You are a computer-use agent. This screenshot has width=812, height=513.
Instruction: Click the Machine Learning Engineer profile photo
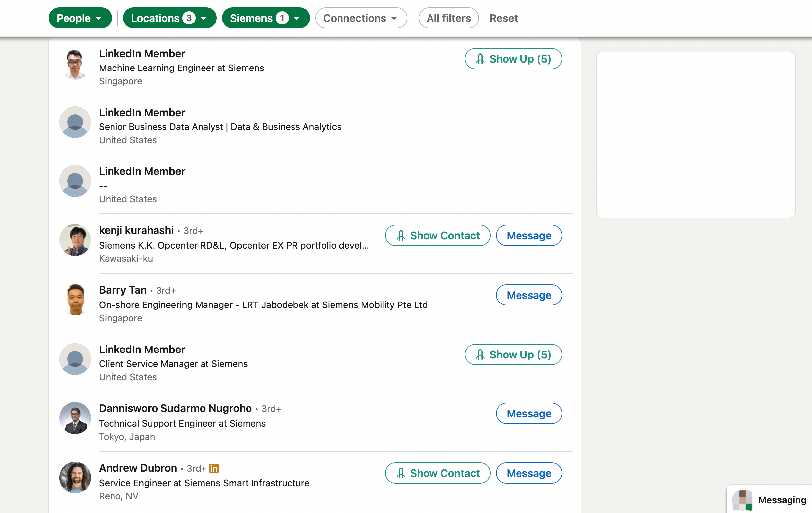click(75, 65)
